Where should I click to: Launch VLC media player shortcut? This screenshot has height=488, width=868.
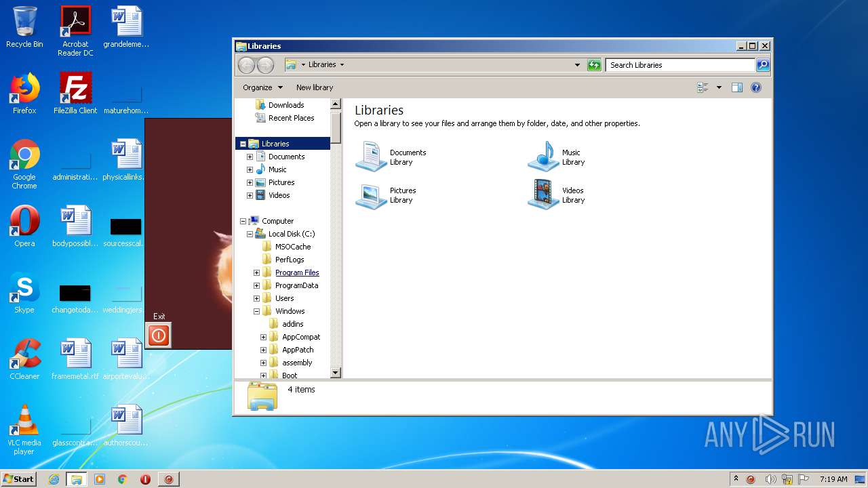(24, 430)
